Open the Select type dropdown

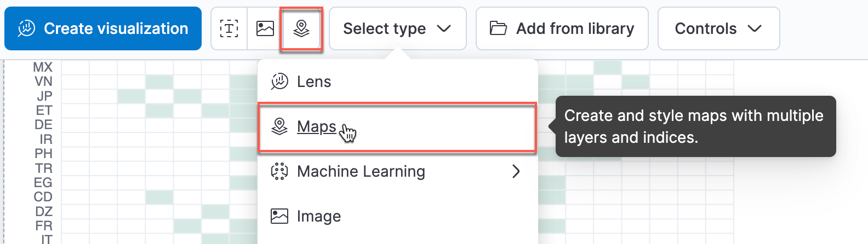398,28
